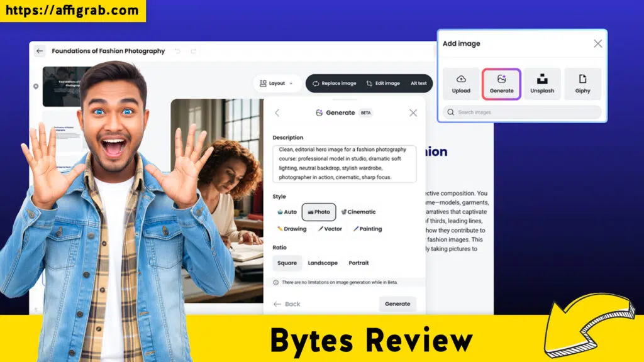This screenshot has width=644, height=362.
Task: Close the Add image dialog
Action: [597, 43]
